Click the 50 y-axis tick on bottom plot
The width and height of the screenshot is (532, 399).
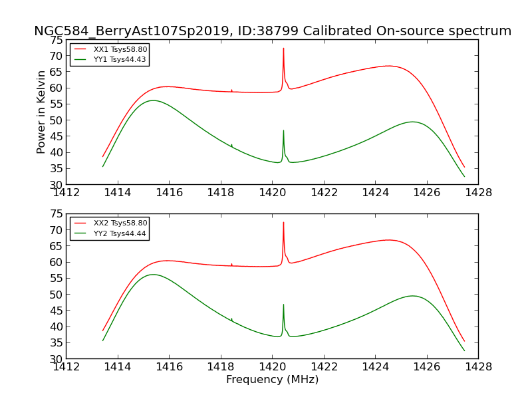pyautogui.click(x=57, y=295)
